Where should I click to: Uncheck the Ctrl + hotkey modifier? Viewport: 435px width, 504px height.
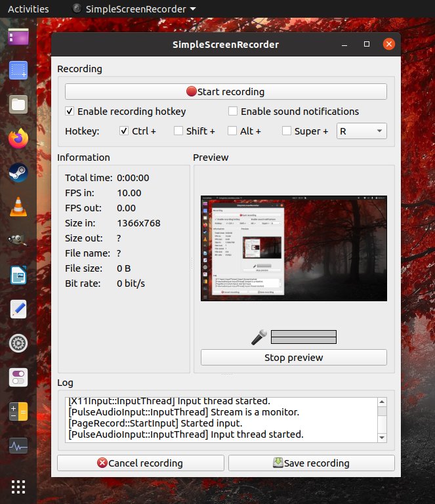click(x=124, y=131)
